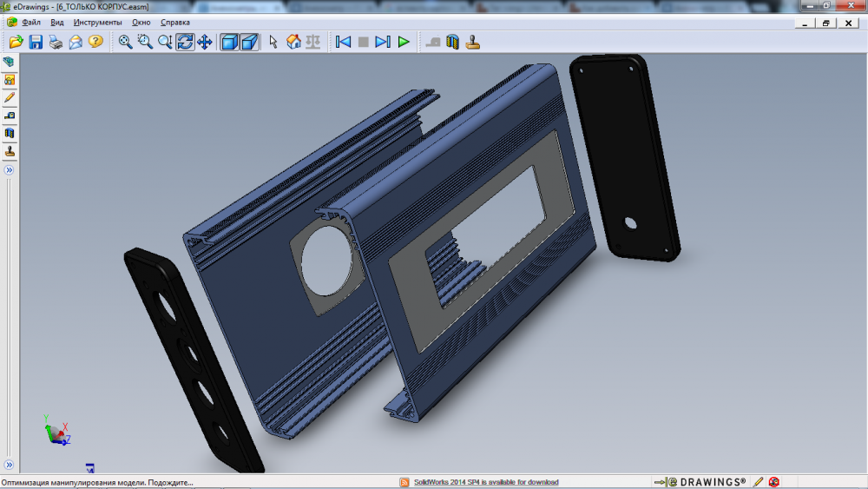Open Markup pencil in left sidebar
Image resolution: width=868 pixels, height=489 pixels.
(9, 98)
